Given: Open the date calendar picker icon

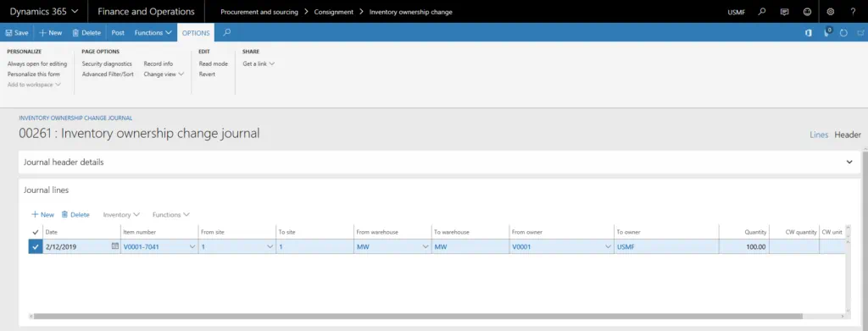Looking at the screenshot, I should [115, 246].
